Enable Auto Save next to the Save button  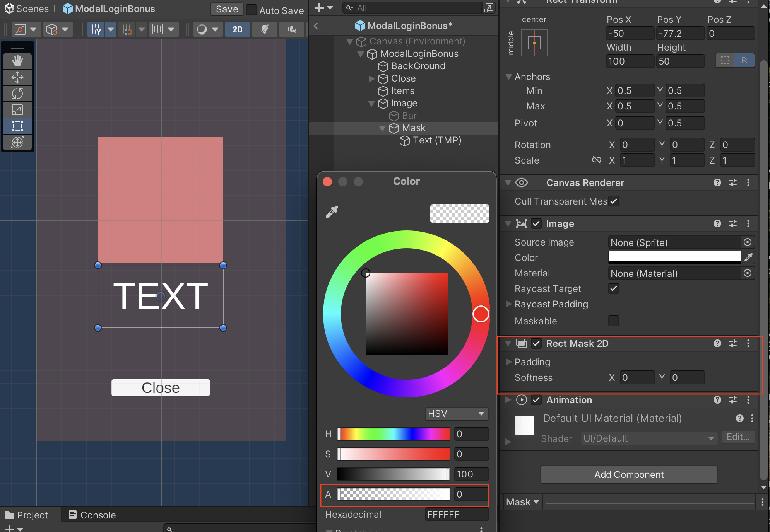pos(252,9)
